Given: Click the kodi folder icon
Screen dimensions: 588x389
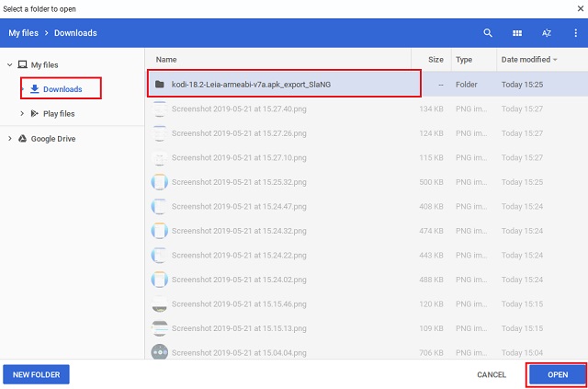Looking at the screenshot, I should (160, 85).
